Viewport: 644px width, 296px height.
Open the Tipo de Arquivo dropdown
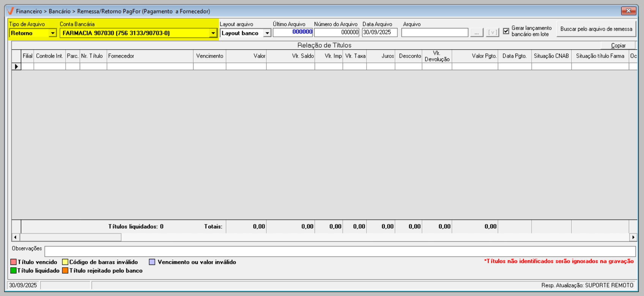tap(52, 33)
